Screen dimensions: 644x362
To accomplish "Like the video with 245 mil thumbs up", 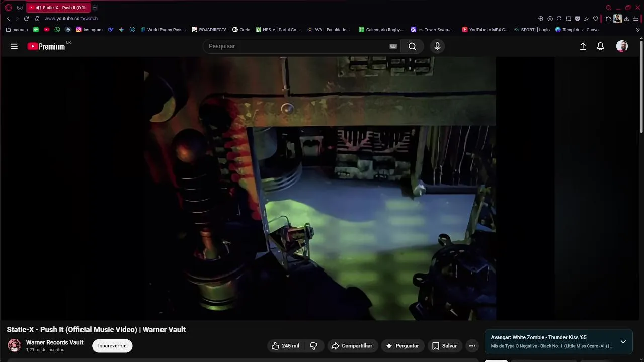I will click(x=285, y=346).
